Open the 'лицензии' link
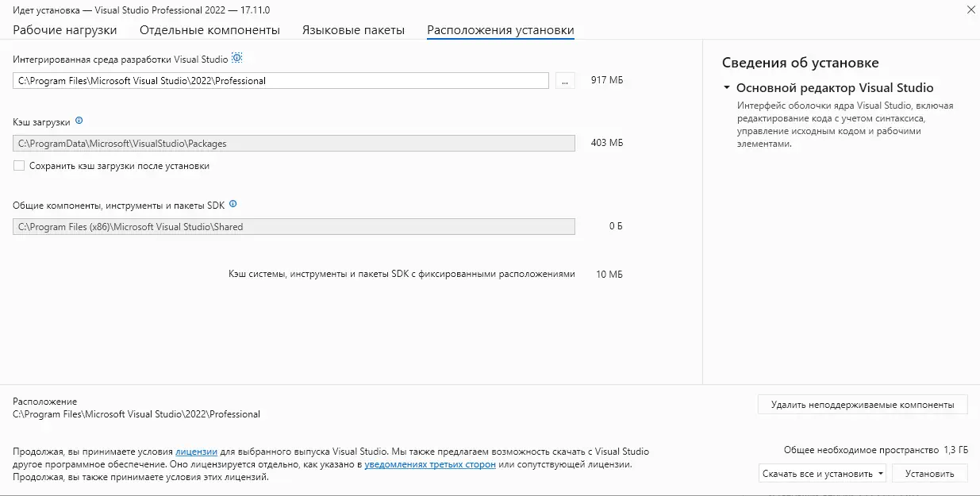 click(194, 451)
